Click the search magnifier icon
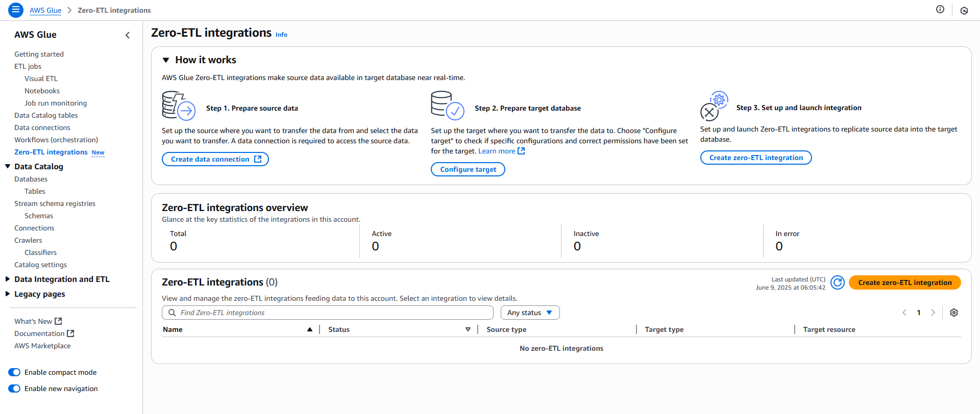 173,313
